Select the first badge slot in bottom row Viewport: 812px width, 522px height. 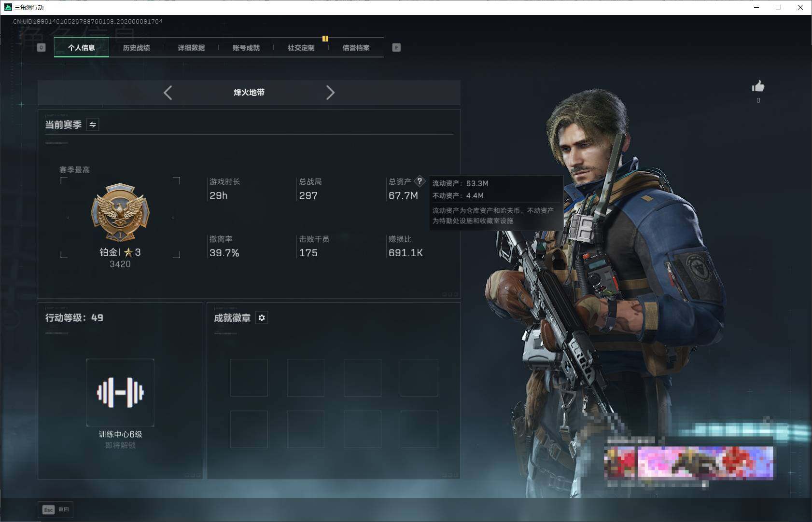point(249,429)
